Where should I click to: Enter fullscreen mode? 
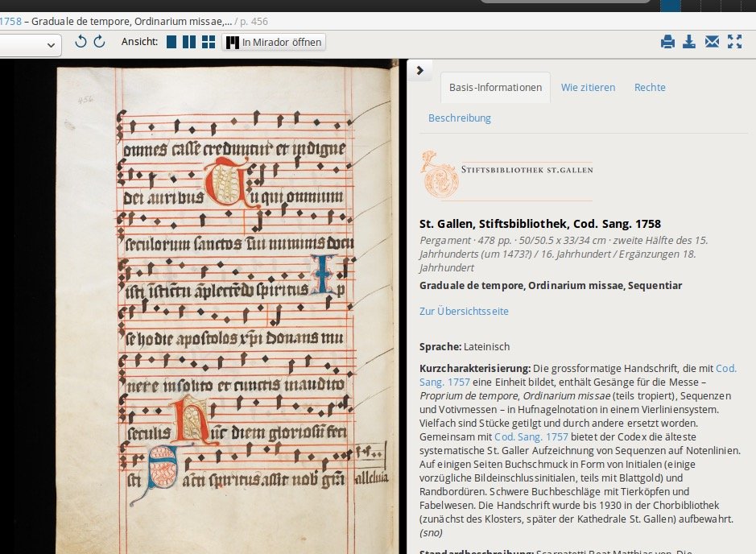click(735, 42)
